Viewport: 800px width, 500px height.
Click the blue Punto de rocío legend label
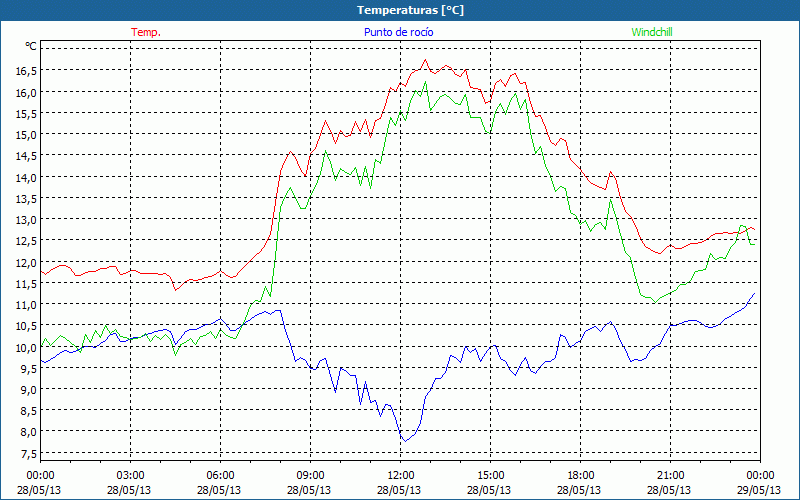[x=398, y=32]
